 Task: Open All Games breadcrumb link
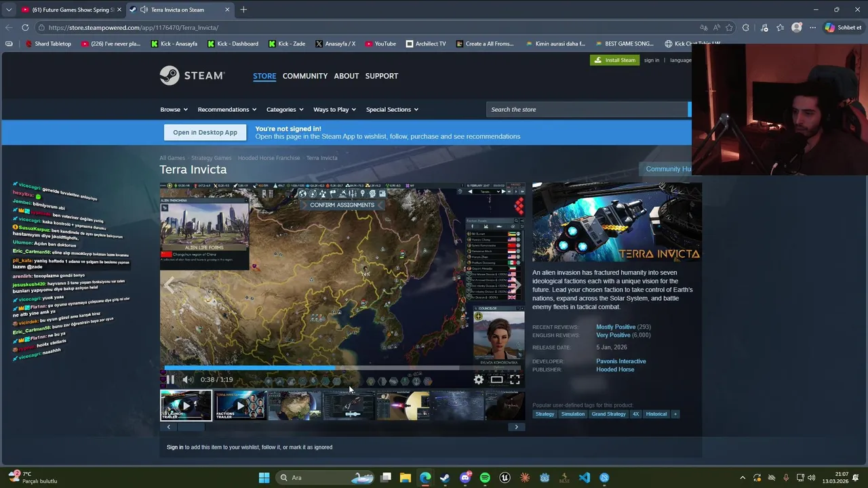click(172, 158)
